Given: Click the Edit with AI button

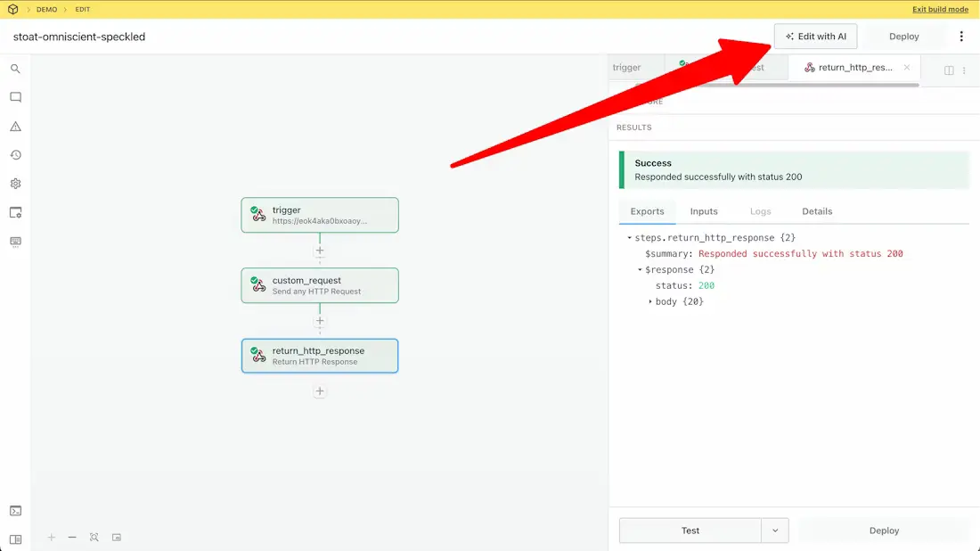Looking at the screenshot, I should click(x=816, y=37).
